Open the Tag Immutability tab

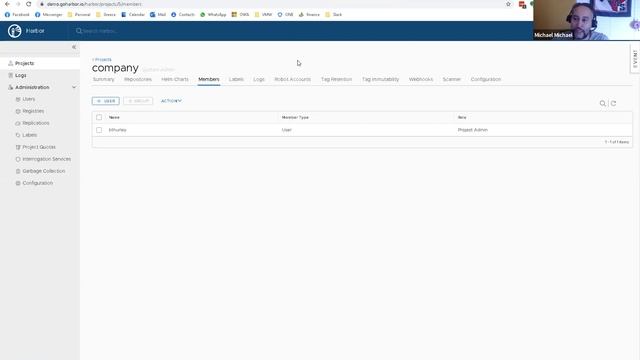[x=380, y=79]
